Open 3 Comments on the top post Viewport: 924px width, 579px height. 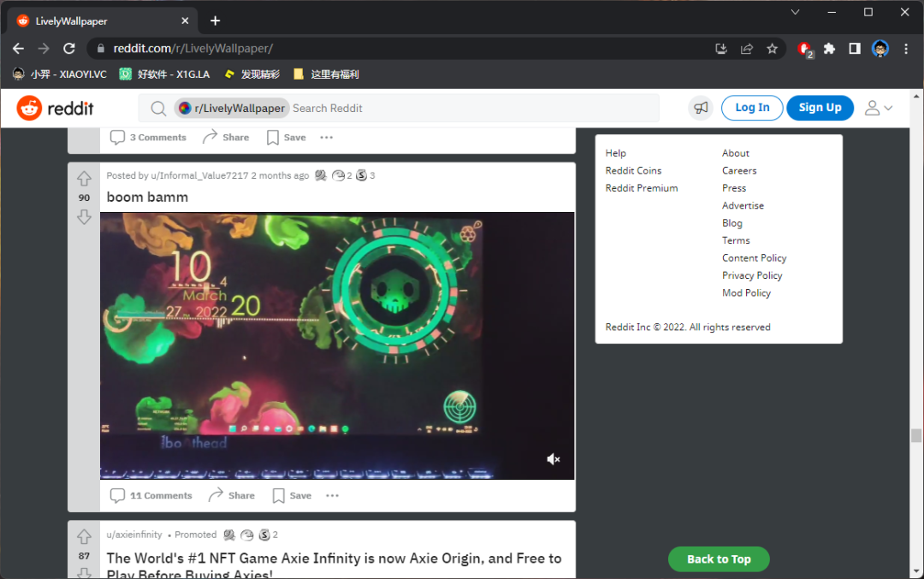pos(148,137)
